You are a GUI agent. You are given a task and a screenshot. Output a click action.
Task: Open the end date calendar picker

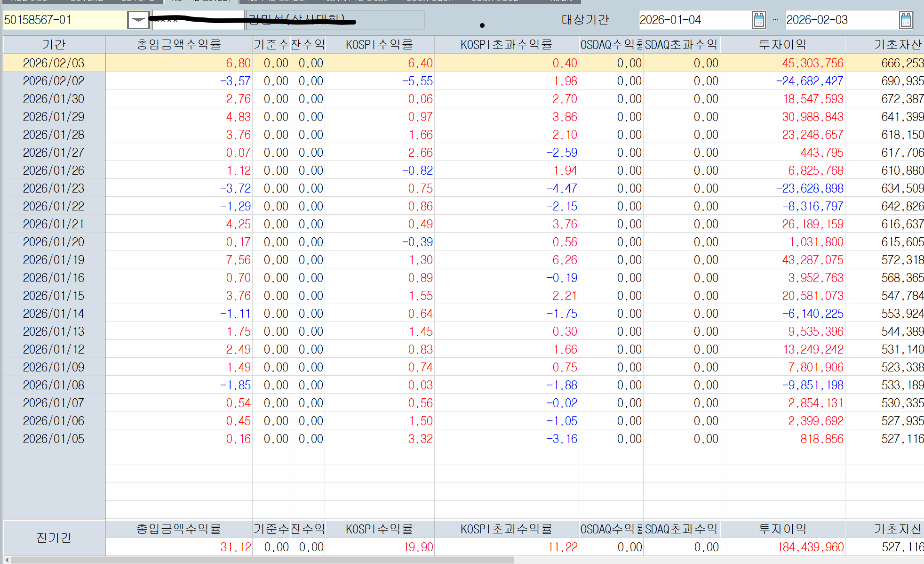point(906,20)
